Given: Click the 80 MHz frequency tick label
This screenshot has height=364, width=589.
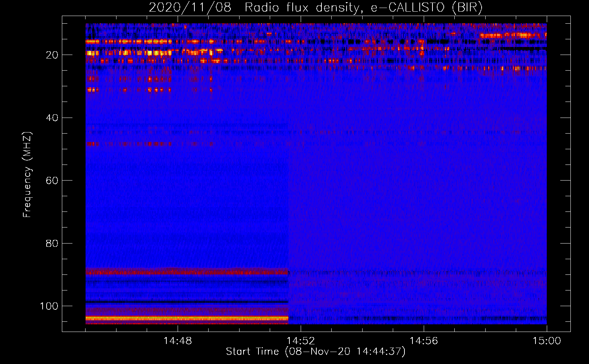Looking at the screenshot, I should (52, 243).
